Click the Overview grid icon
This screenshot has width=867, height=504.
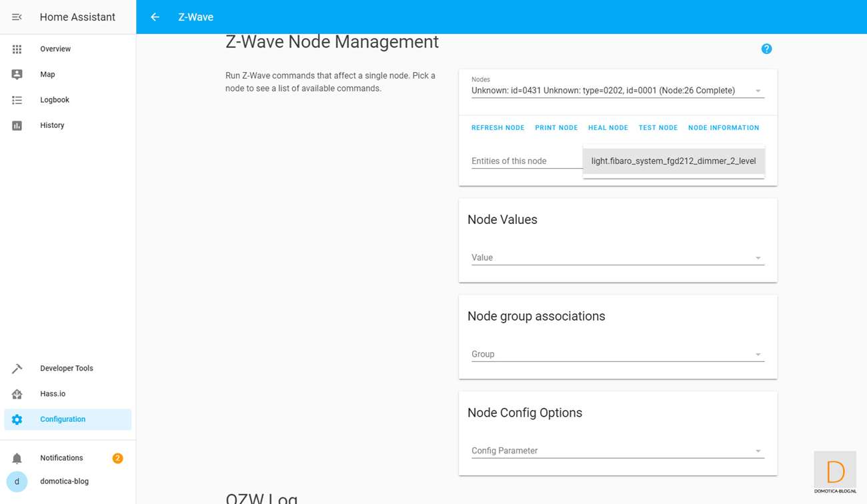click(17, 49)
